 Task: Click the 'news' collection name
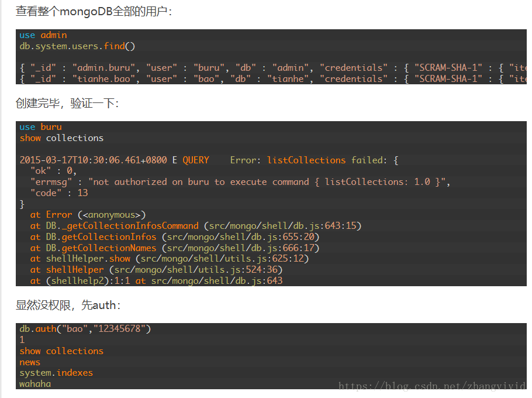tap(30, 362)
